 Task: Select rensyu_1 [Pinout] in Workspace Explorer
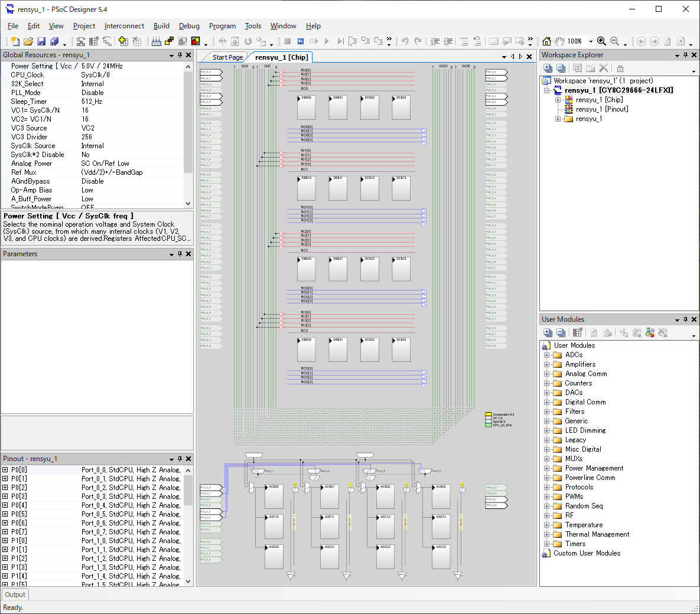(x=601, y=109)
